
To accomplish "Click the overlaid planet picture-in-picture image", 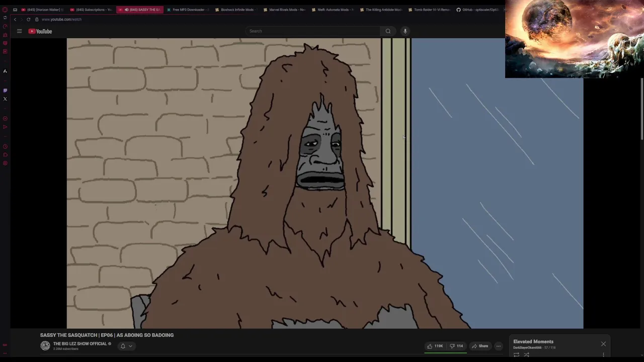I will click(575, 39).
